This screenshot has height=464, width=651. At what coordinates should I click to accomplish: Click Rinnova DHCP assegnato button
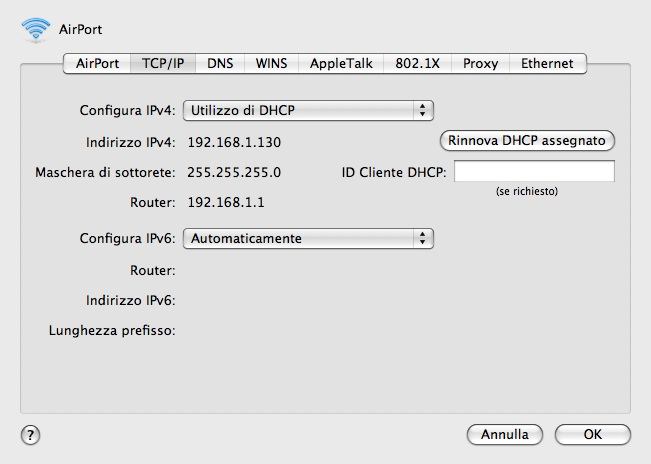point(527,141)
